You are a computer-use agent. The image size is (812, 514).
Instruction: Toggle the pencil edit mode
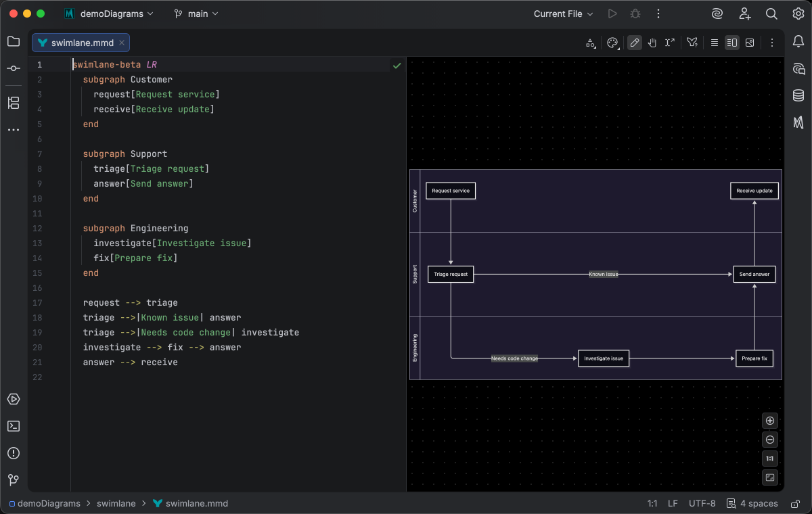tap(635, 43)
